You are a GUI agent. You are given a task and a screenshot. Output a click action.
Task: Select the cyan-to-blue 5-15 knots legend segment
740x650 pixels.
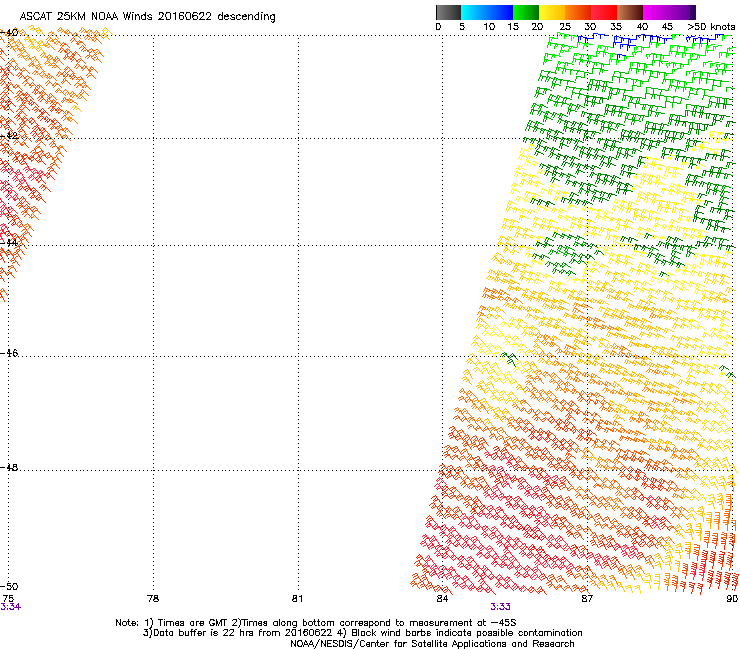(487, 12)
